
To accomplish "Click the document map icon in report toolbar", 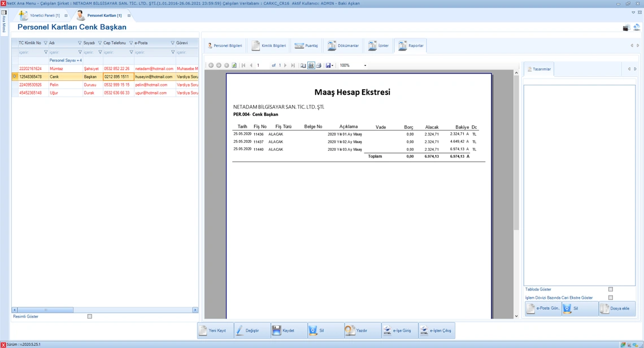I will coord(303,66).
